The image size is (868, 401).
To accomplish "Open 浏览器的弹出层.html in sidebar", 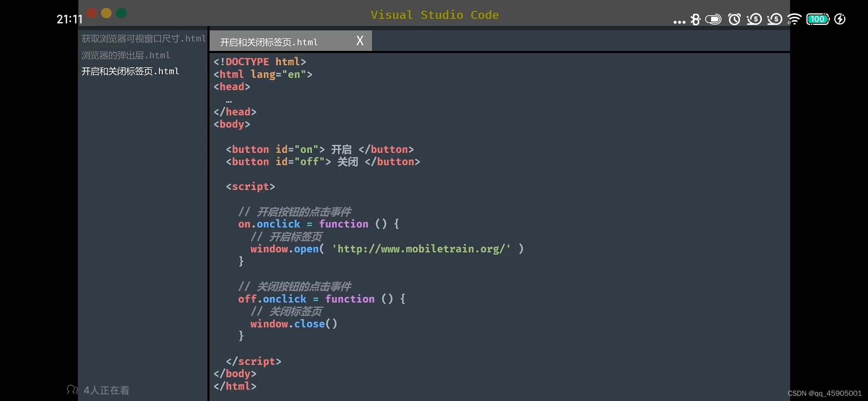I will pos(126,55).
